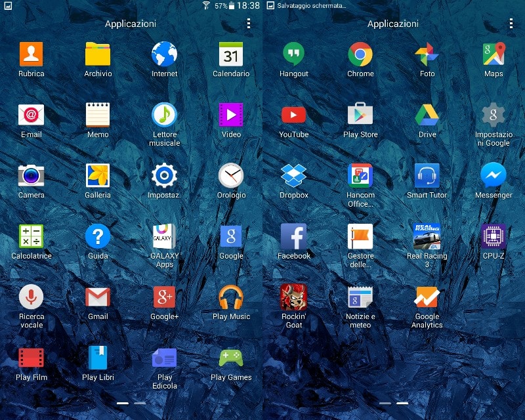Launch the Memo notepad app
This screenshot has width=525, height=420.
(x=97, y=115)
